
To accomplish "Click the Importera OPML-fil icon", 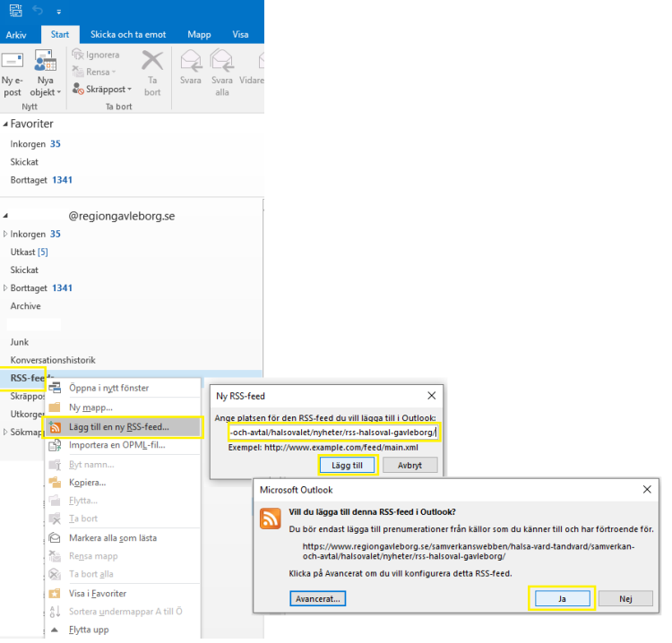I will tap(55, 445).
